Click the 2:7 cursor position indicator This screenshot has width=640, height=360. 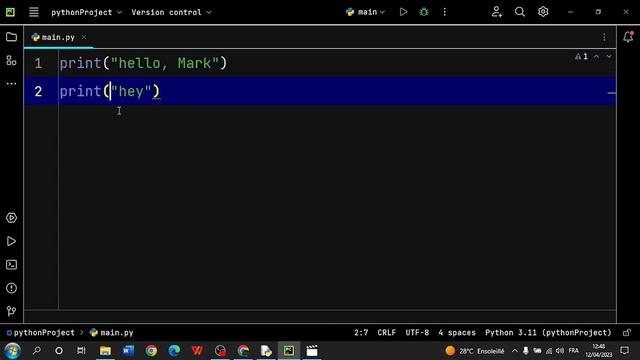click(361, 333)
